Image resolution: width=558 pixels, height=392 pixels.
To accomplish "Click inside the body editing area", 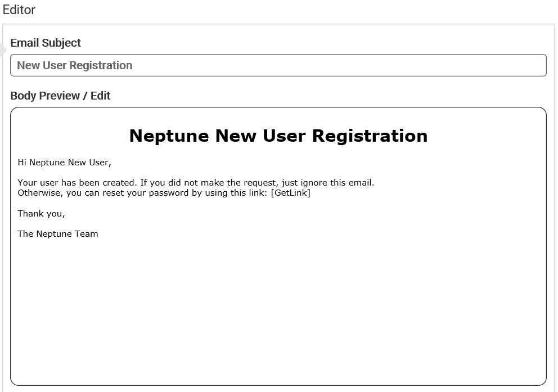I will (278, 281).
